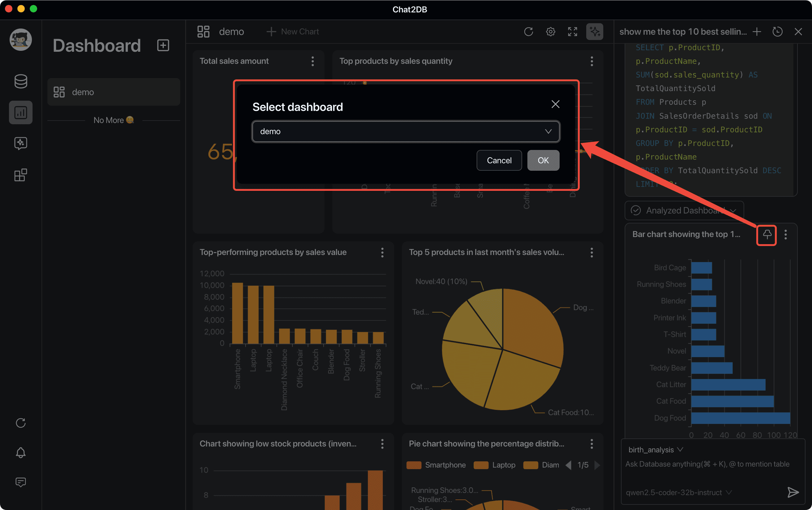Go to next legend page arrow
Viewport: 812px width, 510px height.
click(597, 465)
